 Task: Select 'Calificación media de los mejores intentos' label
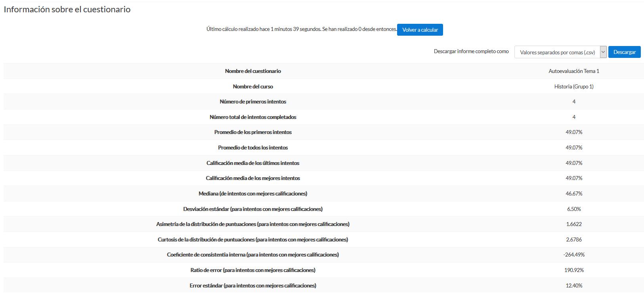pyautogui.click(x=253, y=178)
